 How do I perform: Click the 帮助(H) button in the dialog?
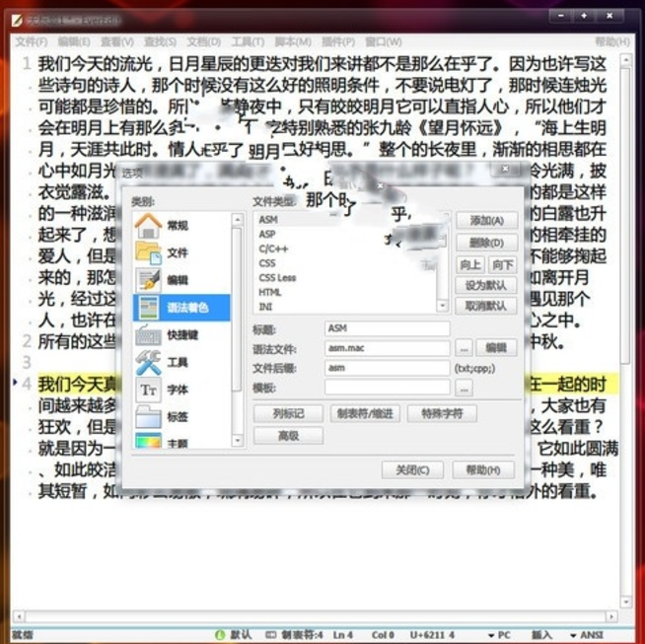click(483, 470)
